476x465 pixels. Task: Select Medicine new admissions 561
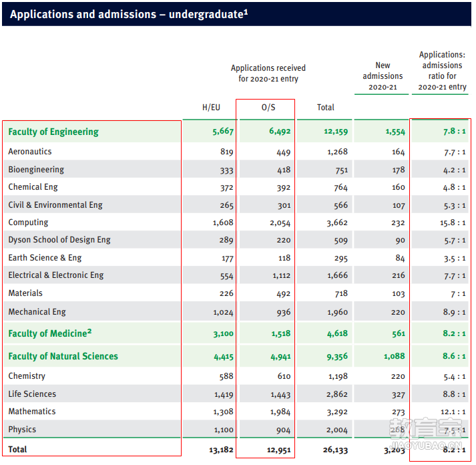coord(399,334)
